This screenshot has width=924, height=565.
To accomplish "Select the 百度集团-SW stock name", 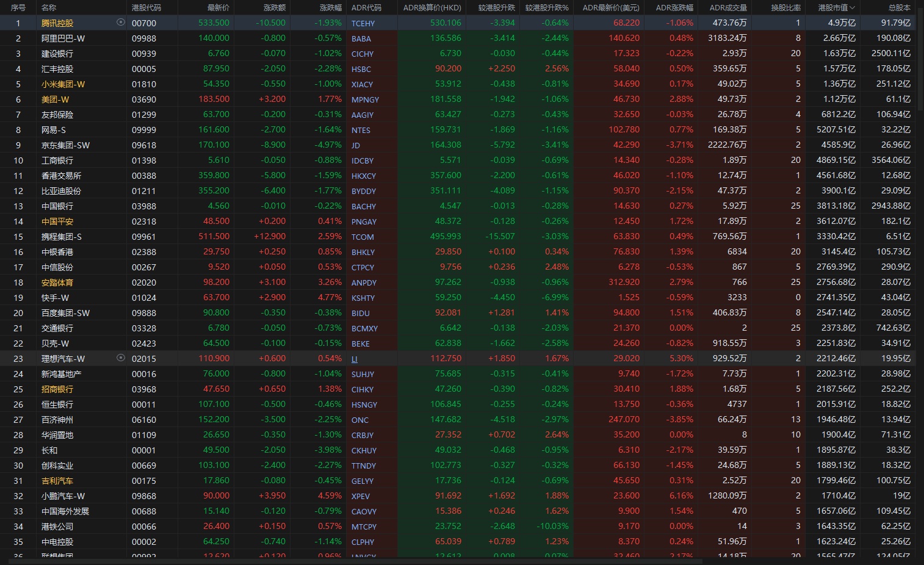I will pos(65,313).
